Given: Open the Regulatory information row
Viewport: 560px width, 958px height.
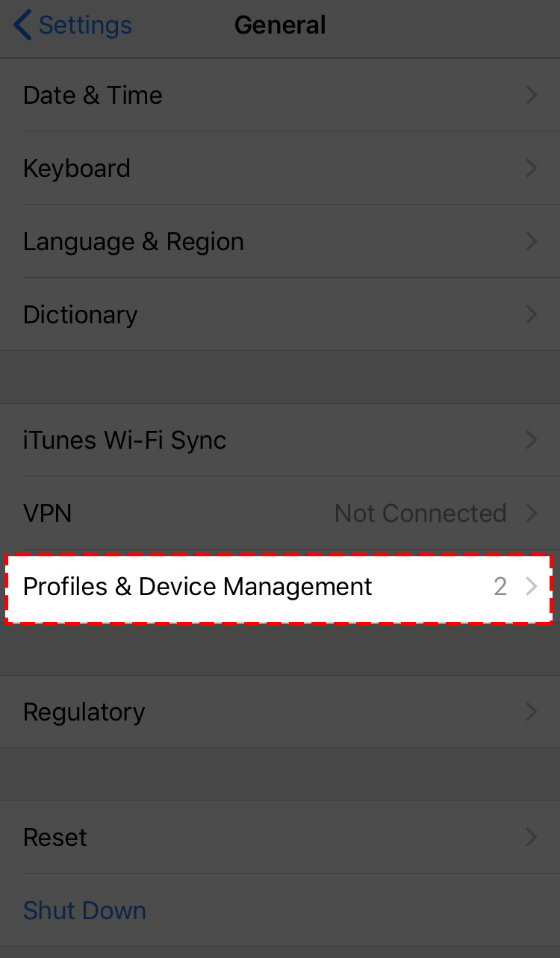Looking at the screenshot, I should [x=84, y=712].
